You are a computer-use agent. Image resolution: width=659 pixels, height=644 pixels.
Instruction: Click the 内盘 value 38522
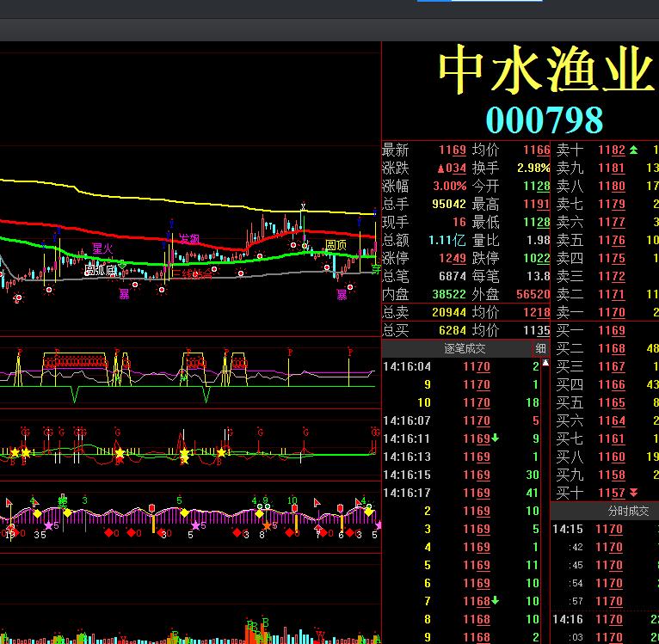[449, 294]
